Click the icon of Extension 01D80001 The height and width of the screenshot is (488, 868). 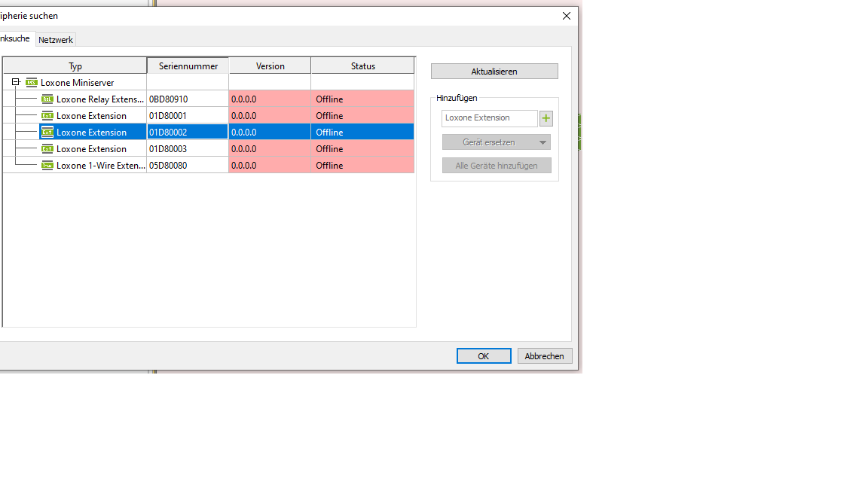coord(47,116)
